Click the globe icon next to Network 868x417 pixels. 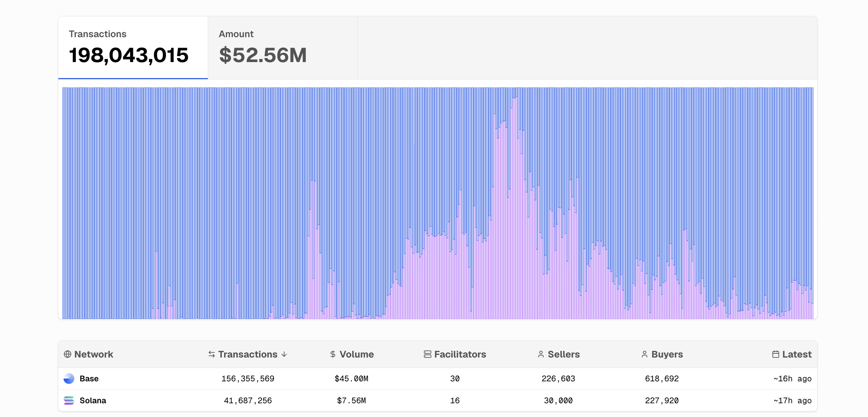pos(68,354)
